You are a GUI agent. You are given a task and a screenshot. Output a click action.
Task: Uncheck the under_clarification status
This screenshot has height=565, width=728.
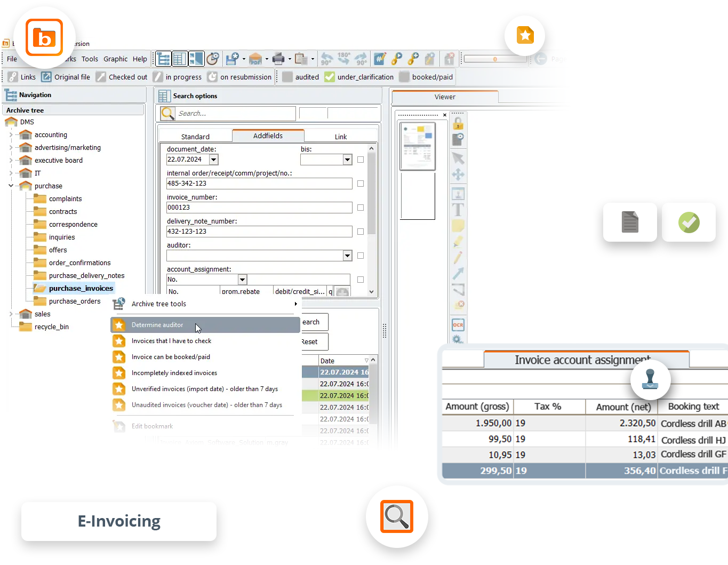[329, 76]
